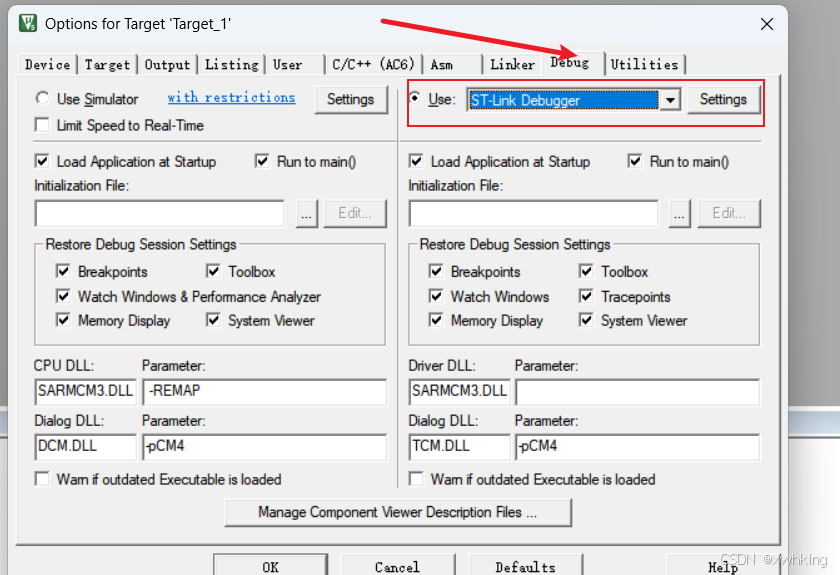Open Help for the dialog
The height and width of the screenshot is (575, 840).
[x=723, y=566]
